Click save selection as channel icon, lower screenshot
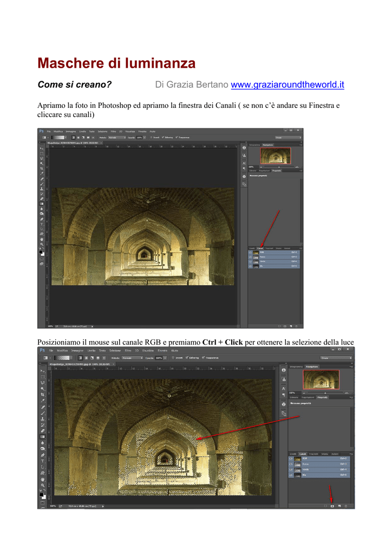The height and width of the screenshot is (555, 392). coord(332,506)
